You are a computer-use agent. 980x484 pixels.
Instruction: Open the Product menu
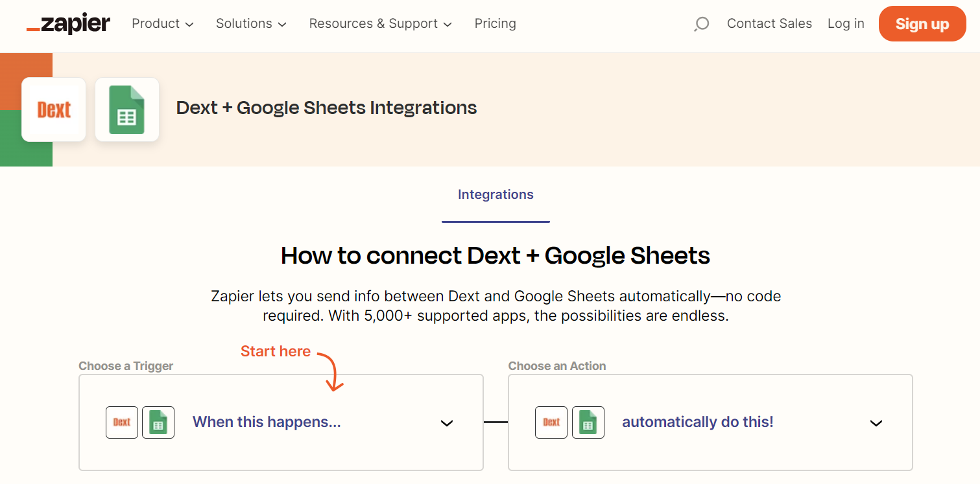point(163,23)
